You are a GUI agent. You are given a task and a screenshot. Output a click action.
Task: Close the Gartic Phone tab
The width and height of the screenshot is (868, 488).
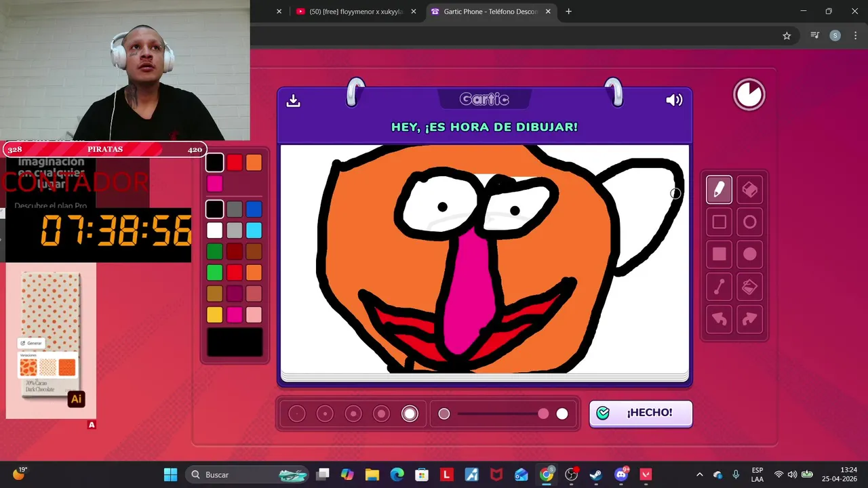pyautogui.click(x=548, y=12)
